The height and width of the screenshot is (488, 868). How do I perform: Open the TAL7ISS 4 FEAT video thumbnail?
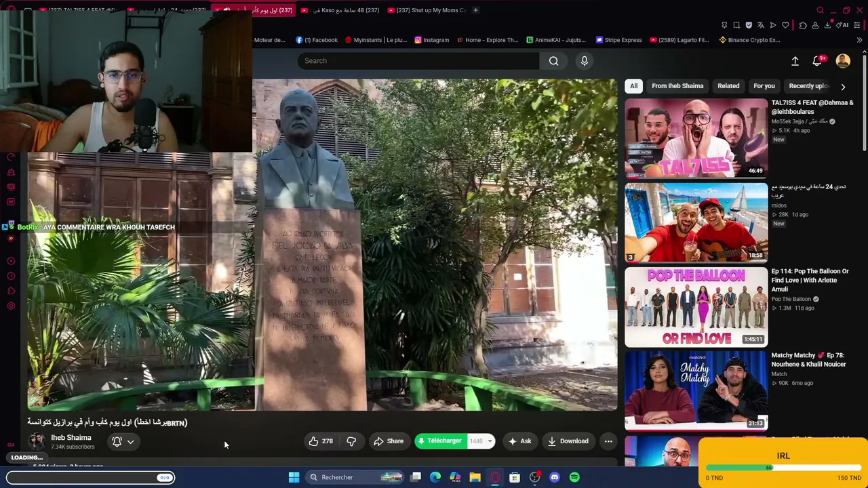click(696, 138)
